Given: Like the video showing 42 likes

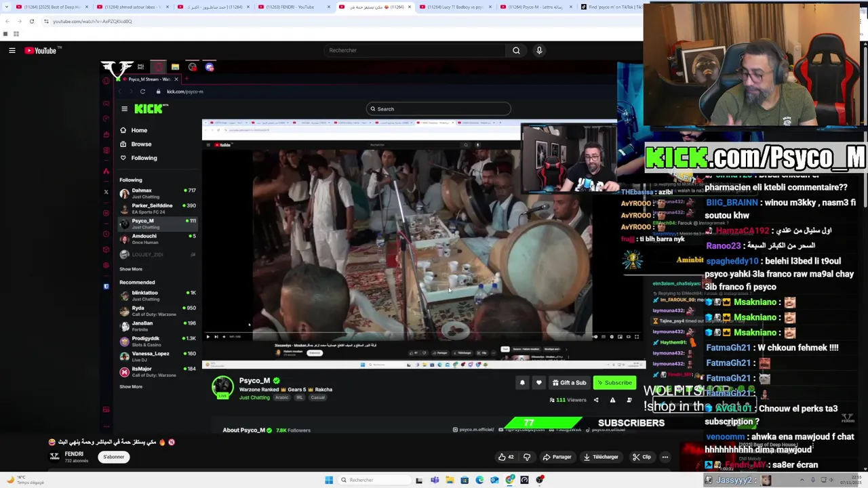Looking at the screenshot, I should (x=506, y=457).
